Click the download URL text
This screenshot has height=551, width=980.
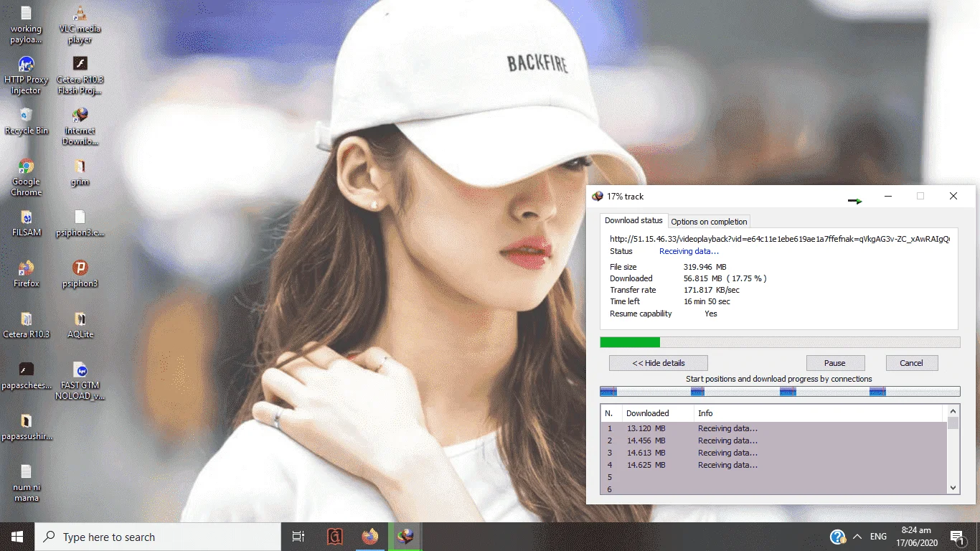(x=780, y=239)
